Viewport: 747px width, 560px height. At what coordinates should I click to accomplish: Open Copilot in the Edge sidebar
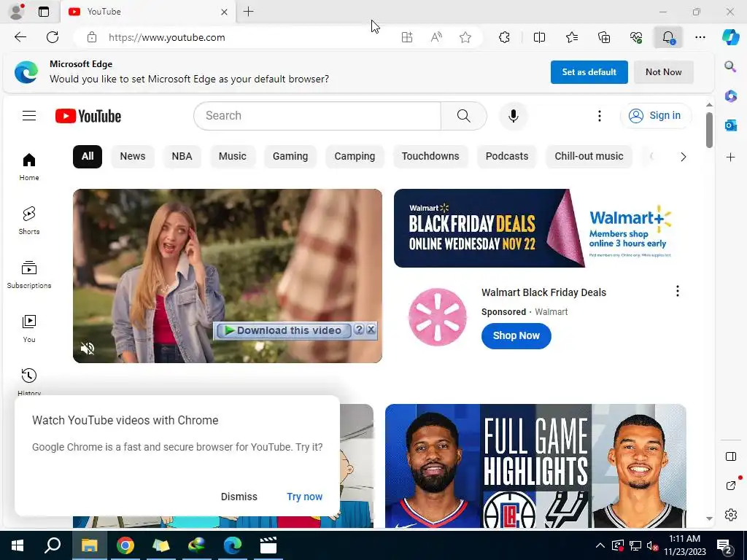coord(730,37)
